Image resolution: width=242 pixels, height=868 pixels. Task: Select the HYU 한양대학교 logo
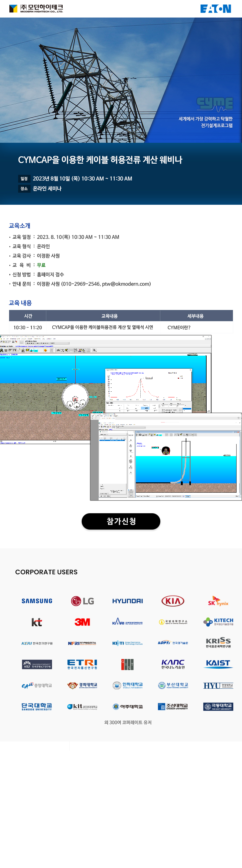click(218, 685)
